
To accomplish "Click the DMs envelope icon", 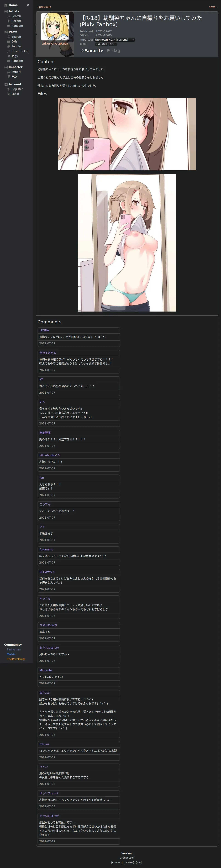I will click(9, 42).
